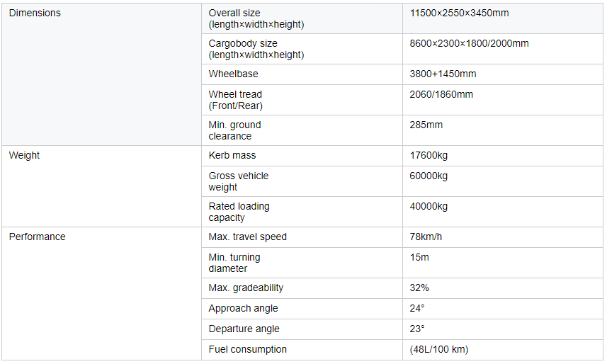This screenshot has width=607, height=364.
Task: Click the Performance category cell
Action: pos(37,237)
